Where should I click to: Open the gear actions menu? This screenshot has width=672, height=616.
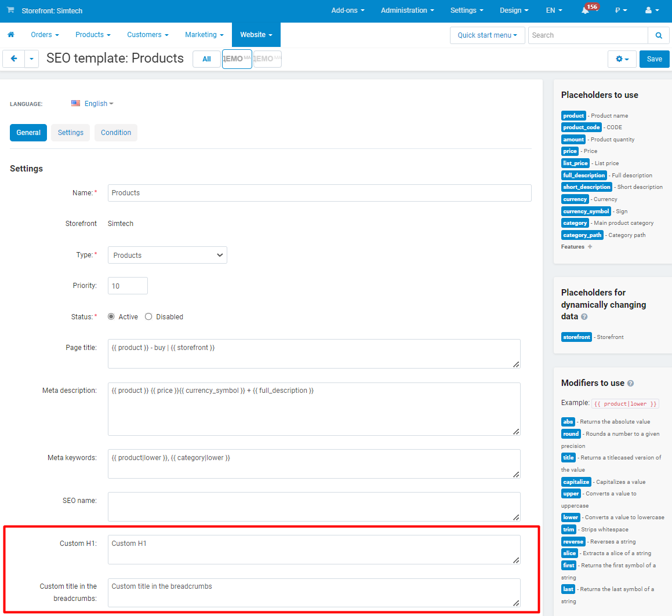(622, 59)
